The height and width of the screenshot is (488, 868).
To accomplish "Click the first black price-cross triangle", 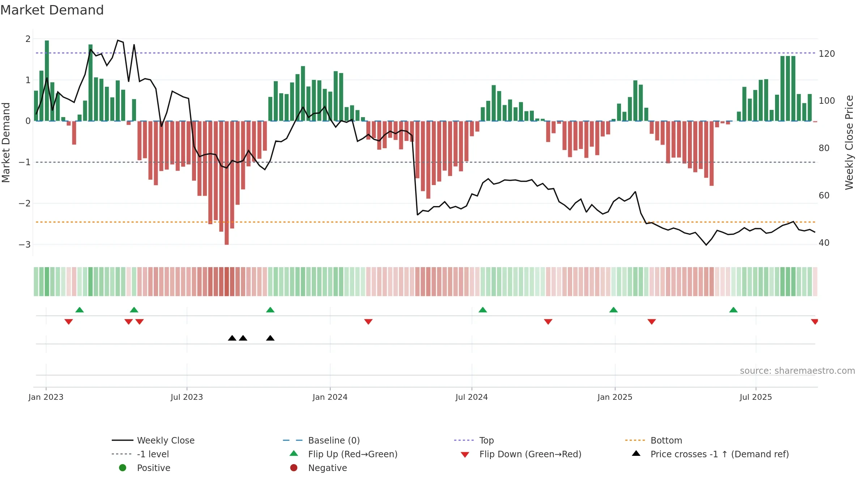I will pyautogui.click(x=232, y=338).
